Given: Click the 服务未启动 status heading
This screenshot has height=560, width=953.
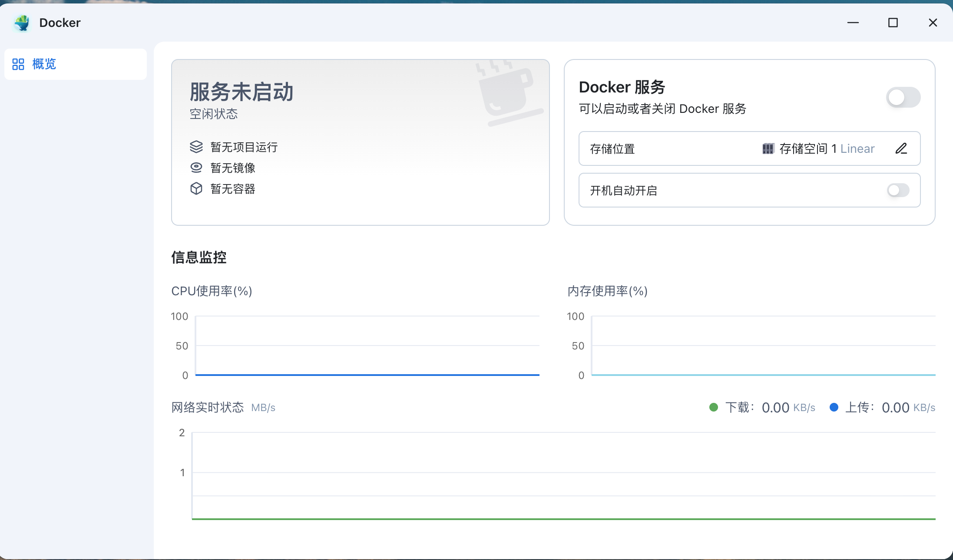Looking at the screenshot, I should coord(242,92).
